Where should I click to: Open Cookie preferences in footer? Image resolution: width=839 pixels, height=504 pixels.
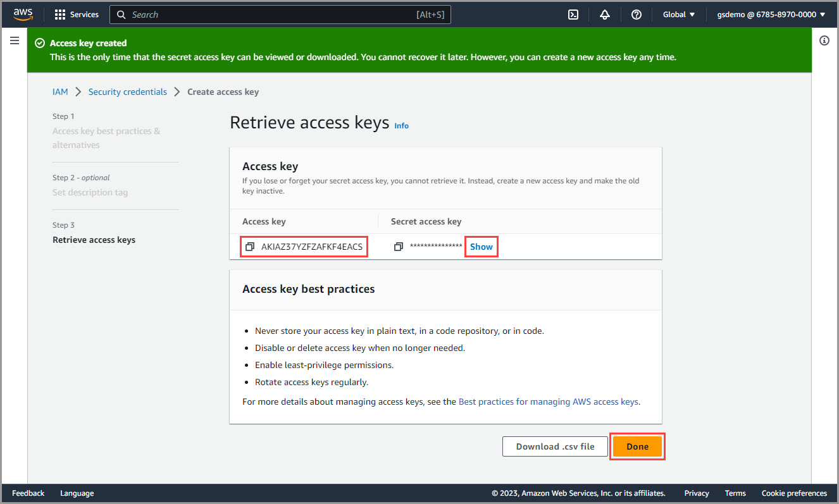(x=793, y=493)
